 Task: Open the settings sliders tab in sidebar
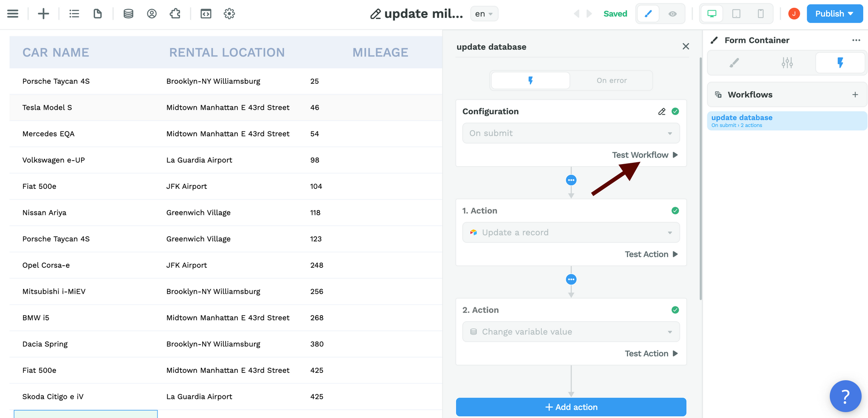point(787,63)
